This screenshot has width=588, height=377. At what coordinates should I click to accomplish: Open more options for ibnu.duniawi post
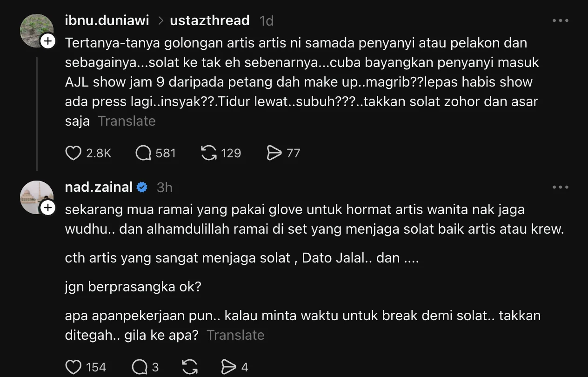tap(560, 21)
